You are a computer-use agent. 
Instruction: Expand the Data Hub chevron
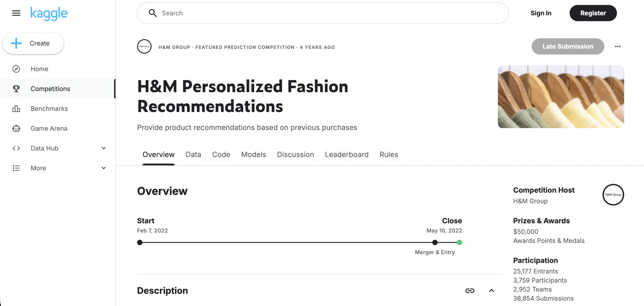coord(104,148)
